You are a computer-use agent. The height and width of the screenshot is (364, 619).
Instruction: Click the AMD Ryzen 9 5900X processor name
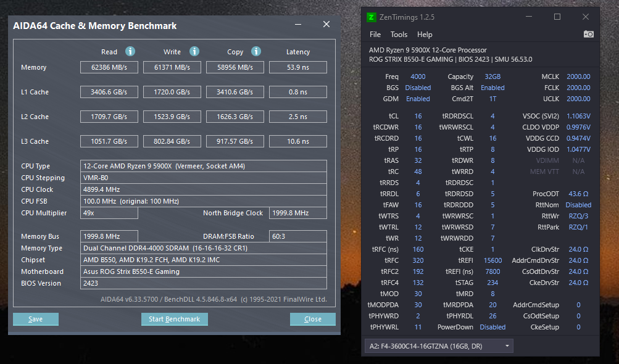(x=428, y=50)
